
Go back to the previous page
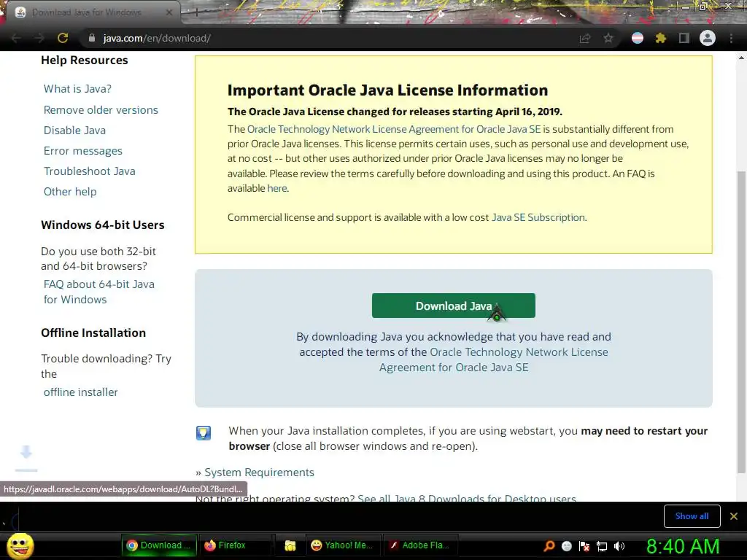[16, 38]
